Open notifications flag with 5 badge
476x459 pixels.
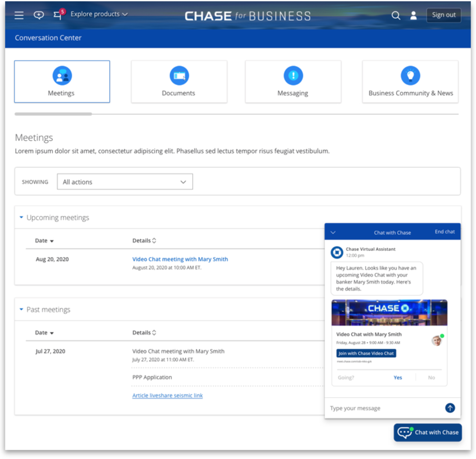(58, 15)
